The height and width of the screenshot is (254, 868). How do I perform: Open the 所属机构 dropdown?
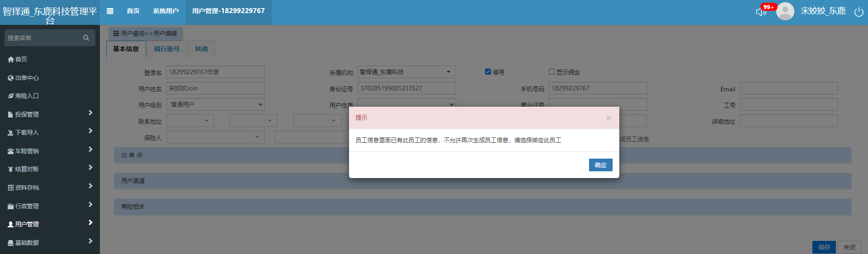point(406,72)
